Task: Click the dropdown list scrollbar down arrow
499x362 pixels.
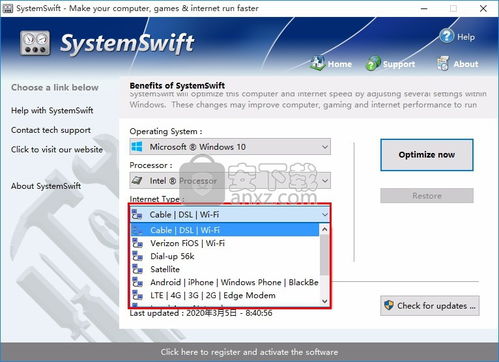Action: (x=324, y=301)
